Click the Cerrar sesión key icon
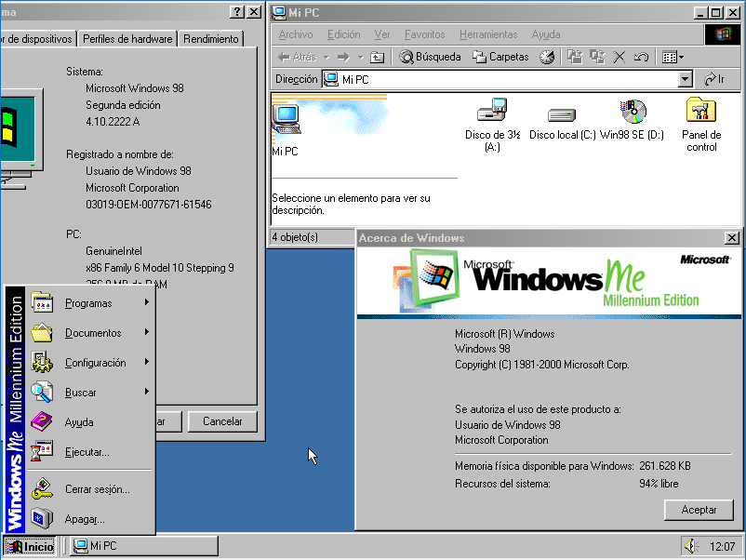Image resolution: width=746 pixels, height=560 pixels. (42, 488)
